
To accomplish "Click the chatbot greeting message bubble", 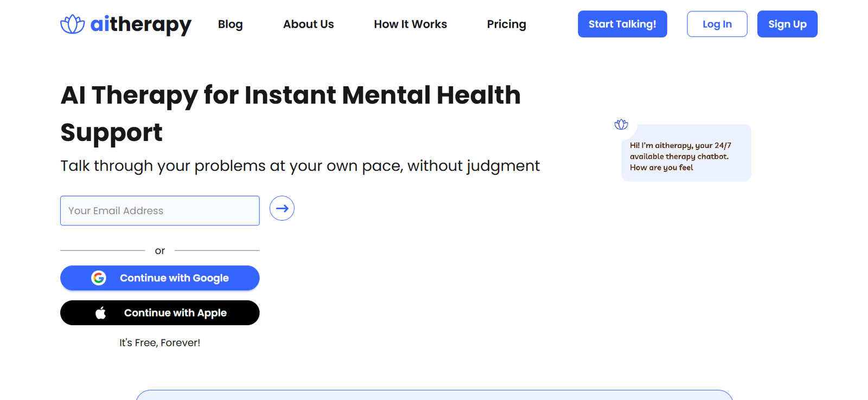I will pyautogui.click(x=686, y=156).
